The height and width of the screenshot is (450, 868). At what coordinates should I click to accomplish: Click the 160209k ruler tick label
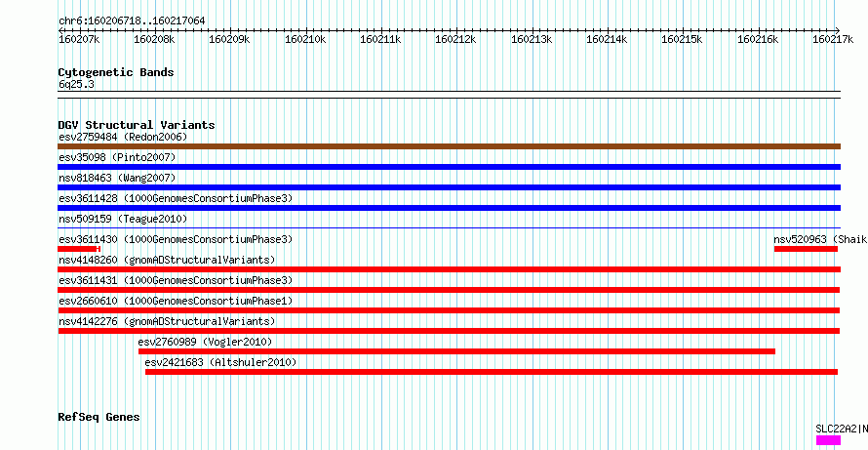tap(230, 40)
